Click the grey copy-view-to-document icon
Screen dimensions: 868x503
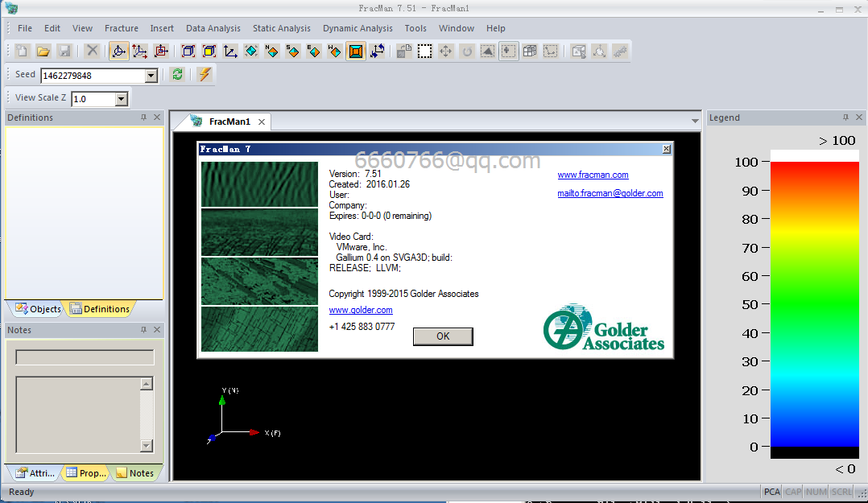404,52
